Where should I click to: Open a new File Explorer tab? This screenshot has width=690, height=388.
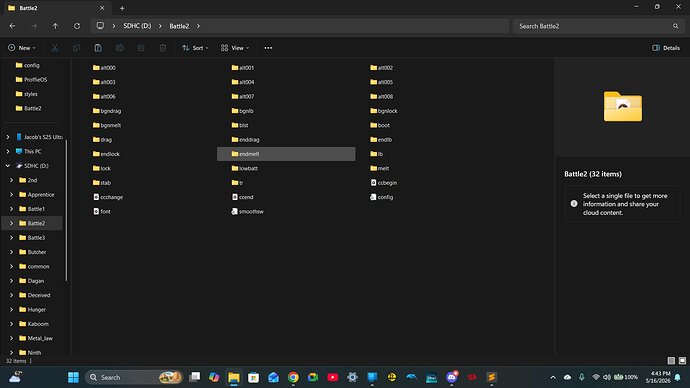122,8
